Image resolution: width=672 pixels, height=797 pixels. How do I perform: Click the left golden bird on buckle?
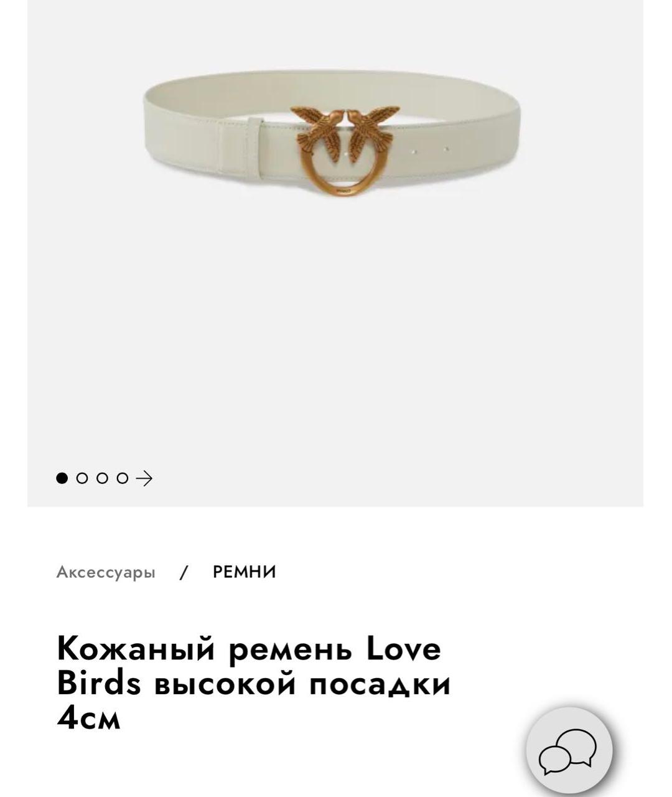[x=317, y=130]
